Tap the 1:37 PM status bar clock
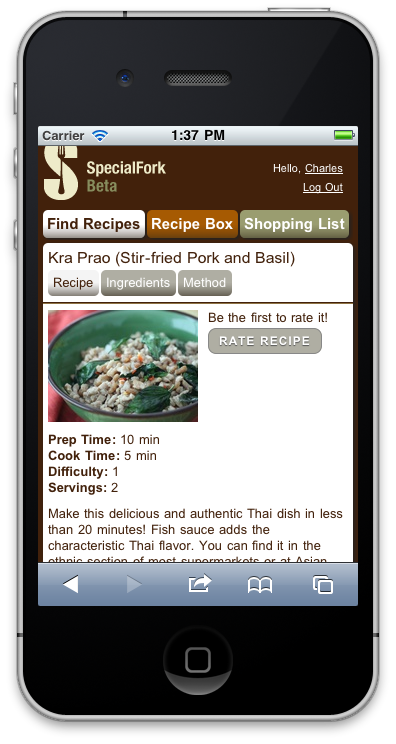 click(x=198, y=136)
